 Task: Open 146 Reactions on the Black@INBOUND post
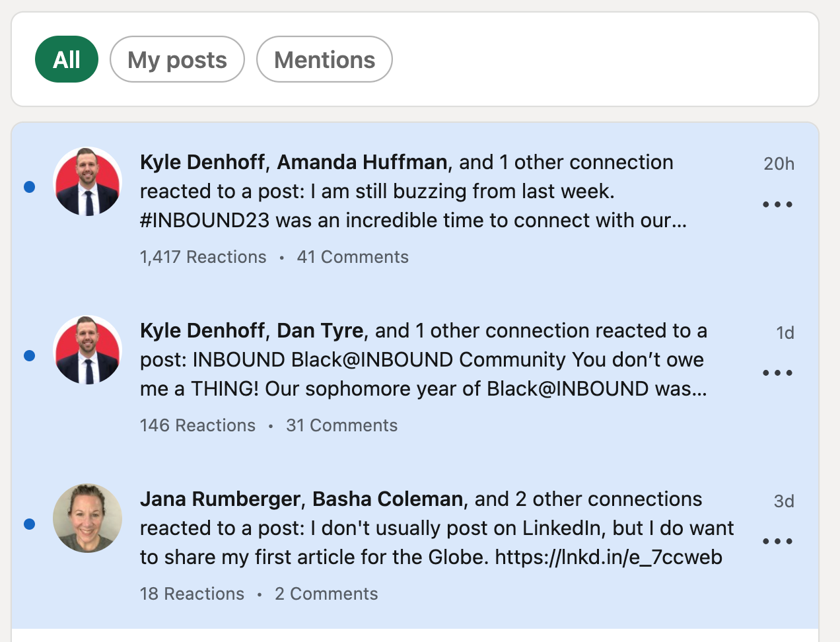(198, 425)
